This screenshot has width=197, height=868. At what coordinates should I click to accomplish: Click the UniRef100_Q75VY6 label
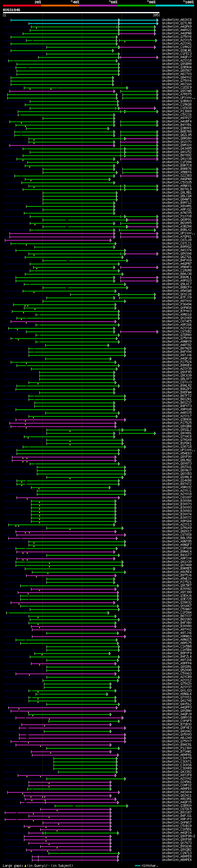(177, 37)
